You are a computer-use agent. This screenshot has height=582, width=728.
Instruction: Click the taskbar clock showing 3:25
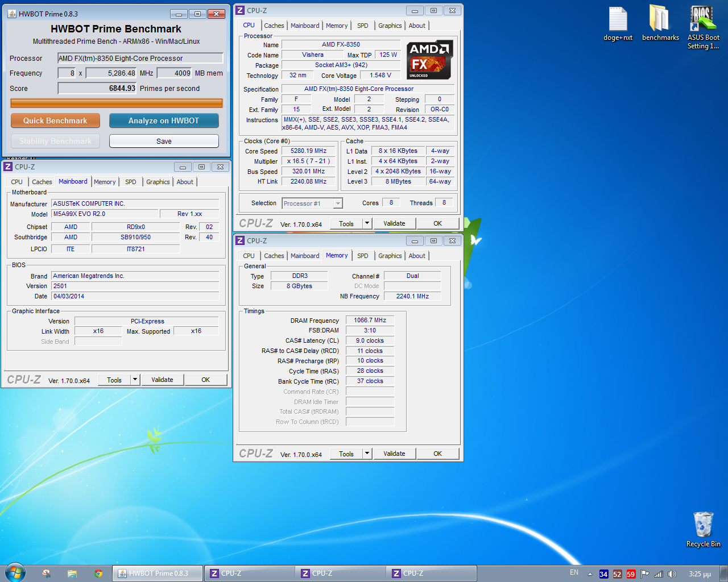coord(700,574)
